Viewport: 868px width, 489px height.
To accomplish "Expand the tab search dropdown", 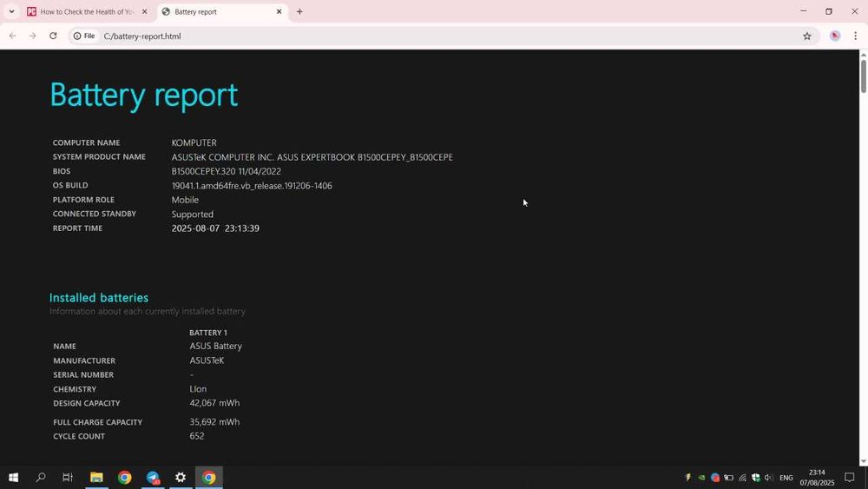I will [x=11, y=11].
